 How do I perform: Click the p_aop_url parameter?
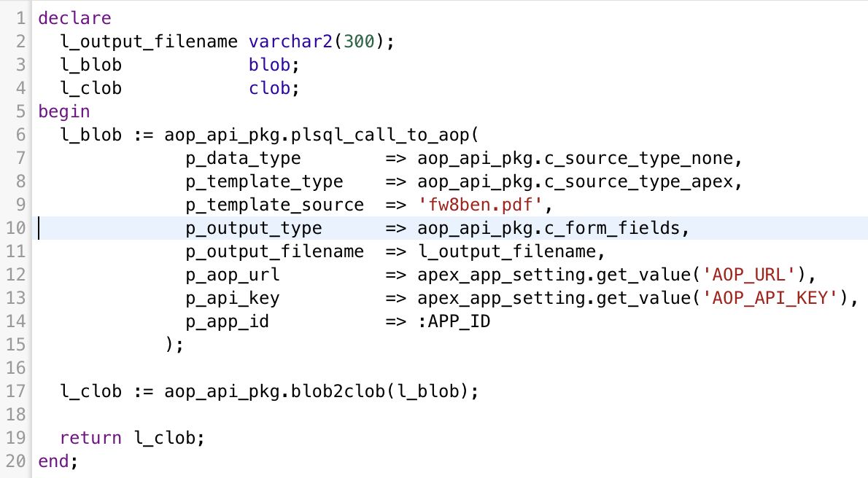pyautogui.click(x=233, y=275)
